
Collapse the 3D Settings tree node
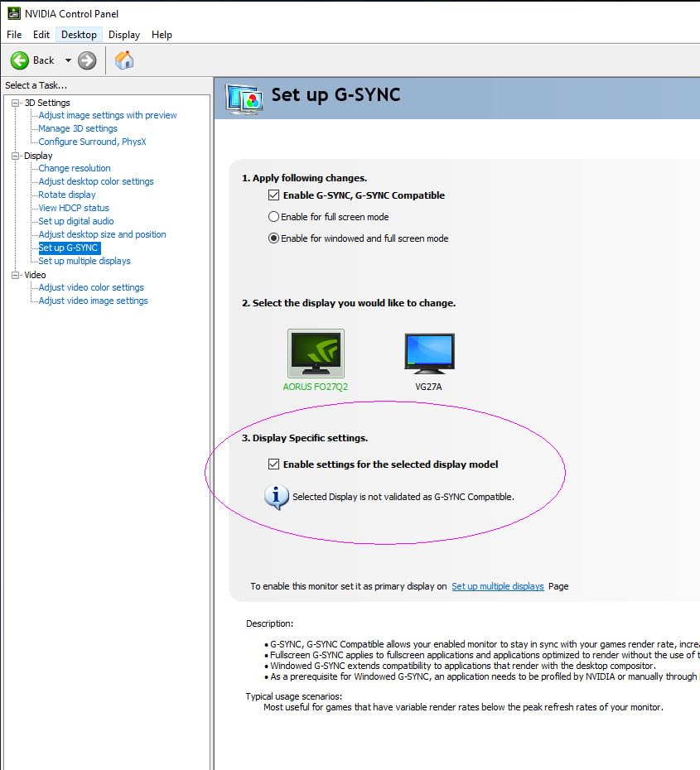tap(15, 103)
